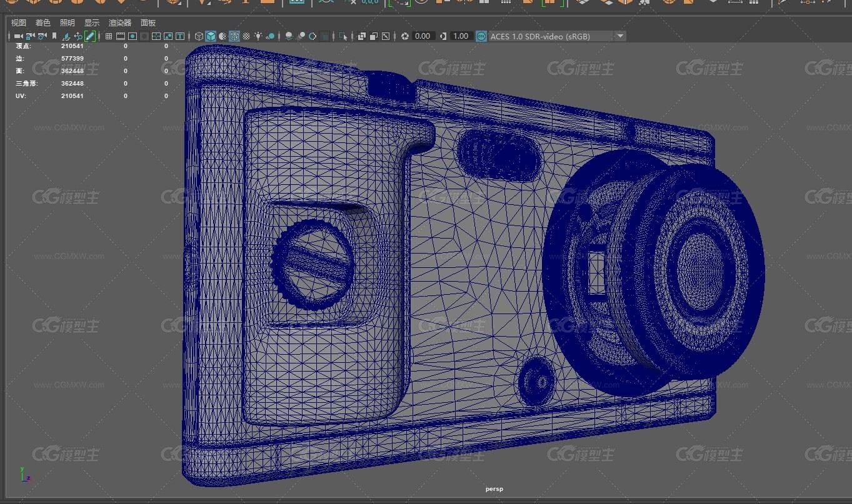Viewport: 852px width, 504px height.
Task: Click use default material icon
Action: [223, 36]
